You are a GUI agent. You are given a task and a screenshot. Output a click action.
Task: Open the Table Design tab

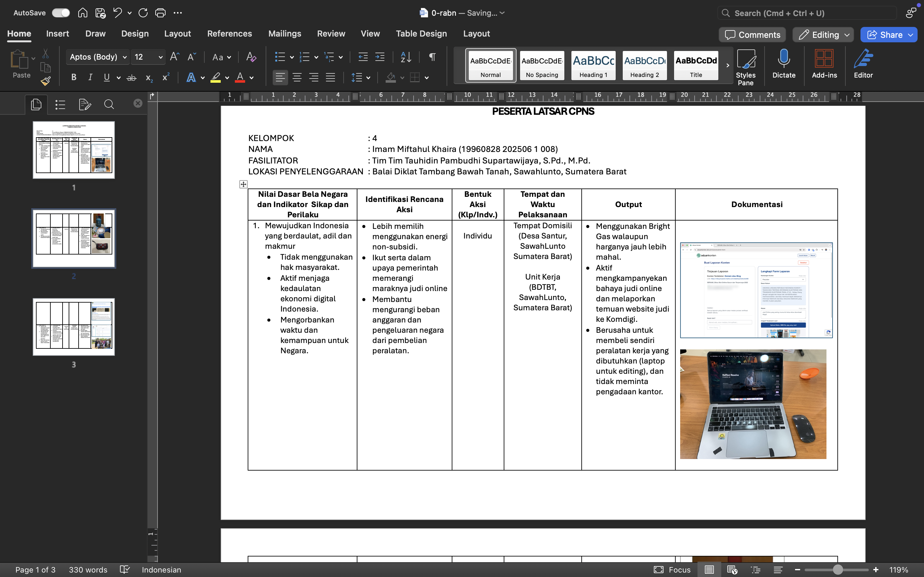421,34
